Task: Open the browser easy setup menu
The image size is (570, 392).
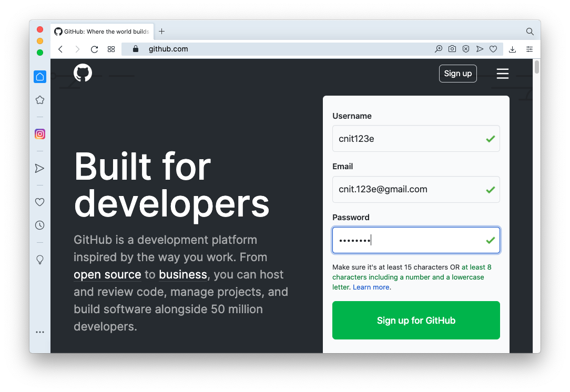Action: [530, 49]
